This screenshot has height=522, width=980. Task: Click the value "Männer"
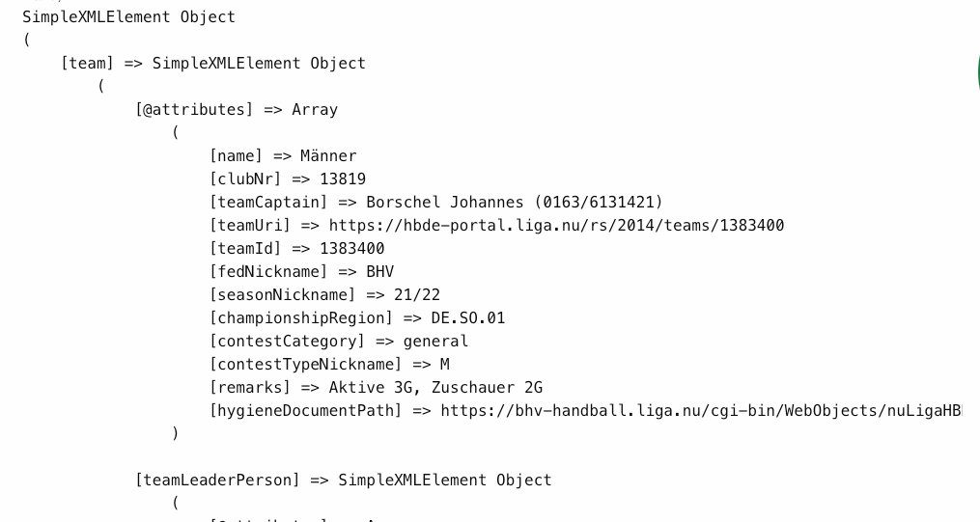pos(328,156)
